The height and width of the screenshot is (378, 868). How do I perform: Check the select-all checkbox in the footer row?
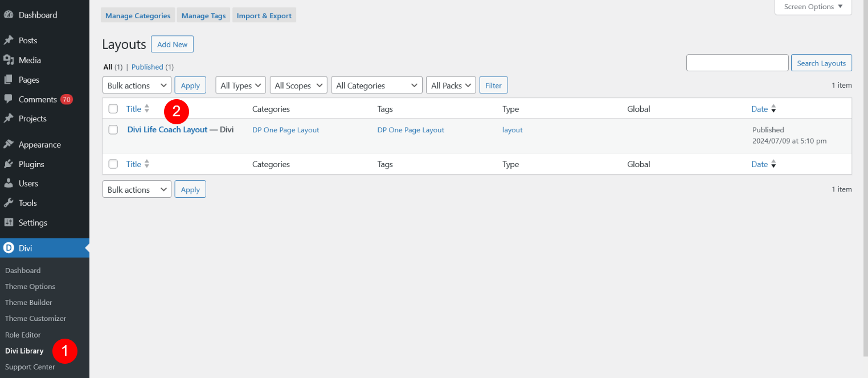pyautogui.click(x=113, y=164)
